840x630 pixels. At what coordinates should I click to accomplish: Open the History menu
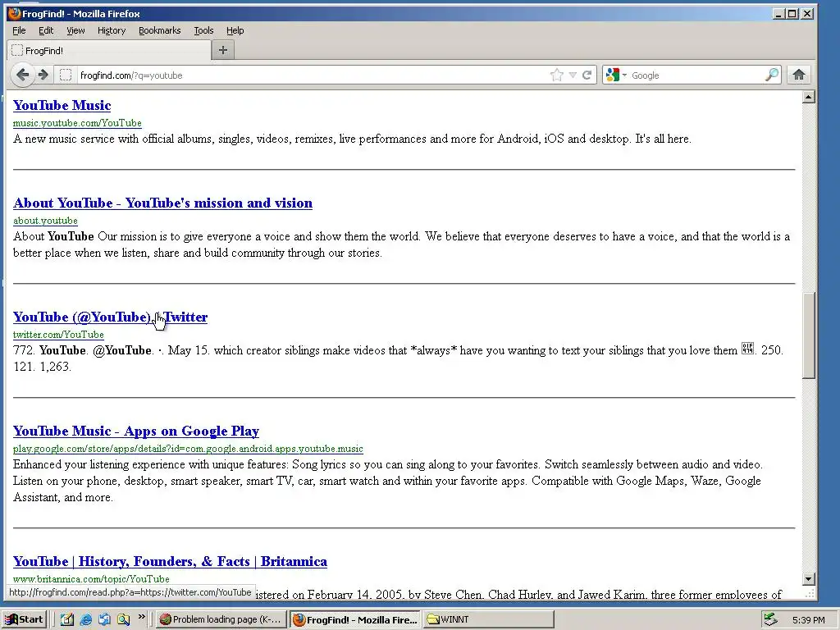112,30
